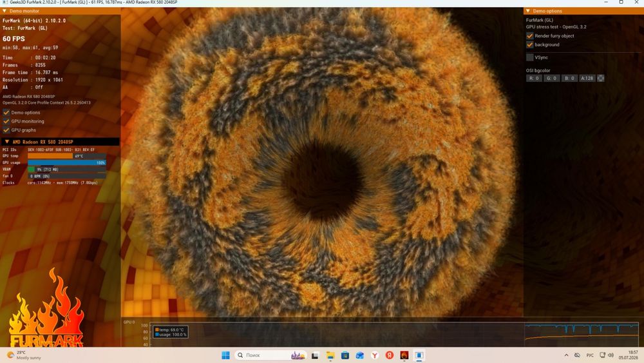Open the volume tray icon
This screenshot has width=644, height=363.
click(x=611, y=355)
